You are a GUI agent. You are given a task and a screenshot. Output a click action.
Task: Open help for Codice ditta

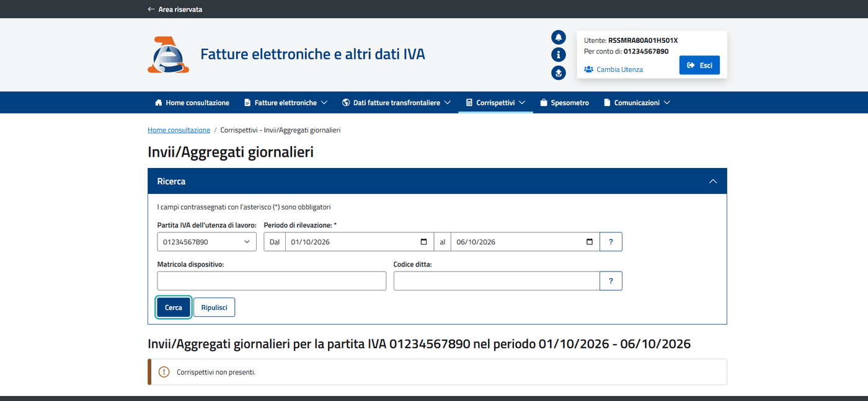click(611, 281)
